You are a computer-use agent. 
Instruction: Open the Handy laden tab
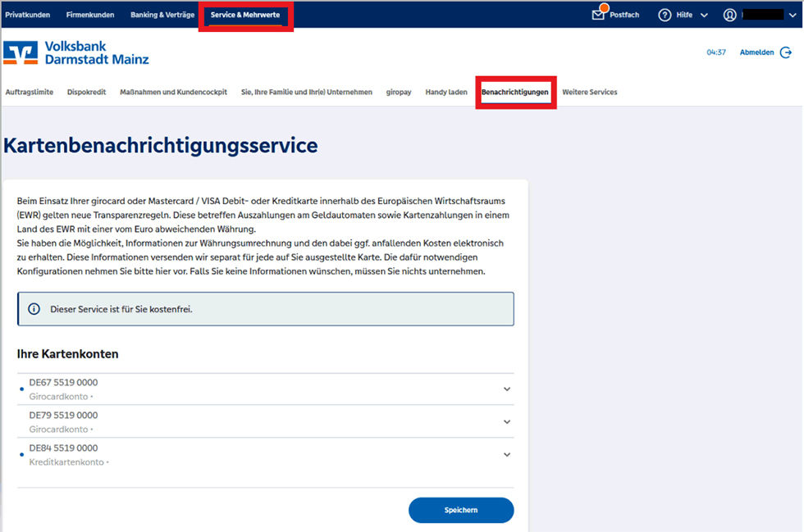[x=446, y=93]
